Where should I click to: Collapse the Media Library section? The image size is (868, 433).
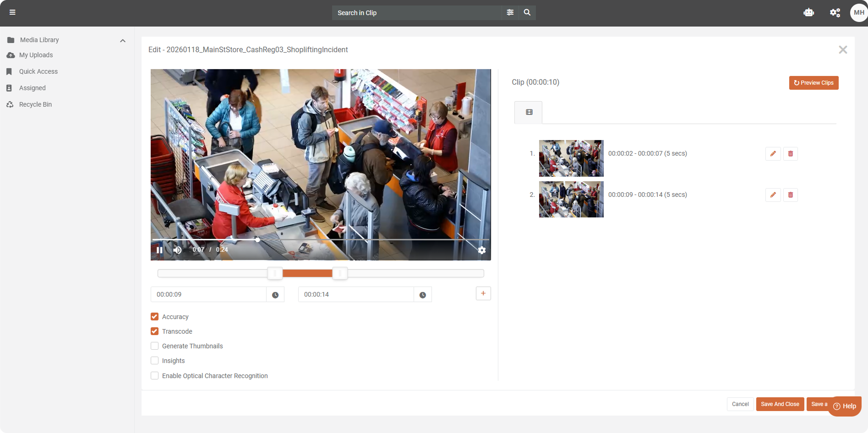122,40
